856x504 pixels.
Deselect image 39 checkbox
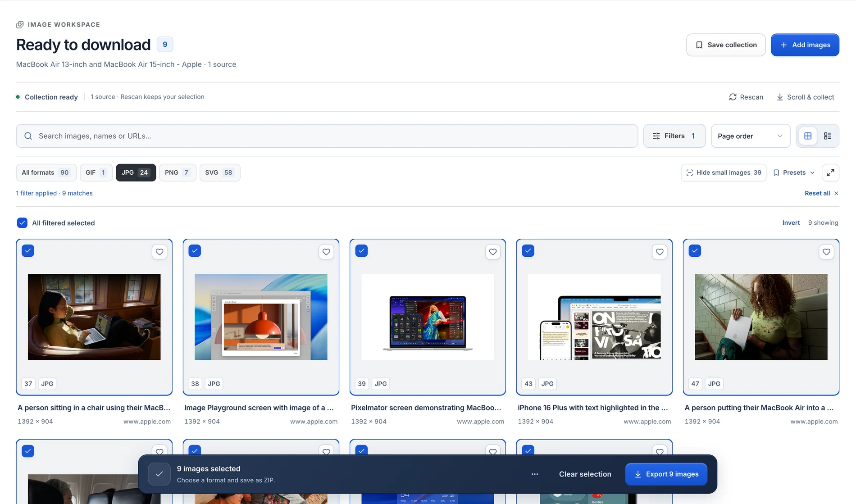[x=361, y=251]
